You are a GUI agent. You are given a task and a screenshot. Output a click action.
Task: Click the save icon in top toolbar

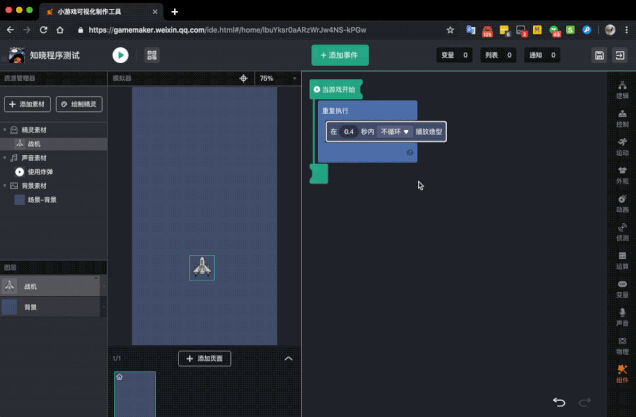(x=598, y=56)
